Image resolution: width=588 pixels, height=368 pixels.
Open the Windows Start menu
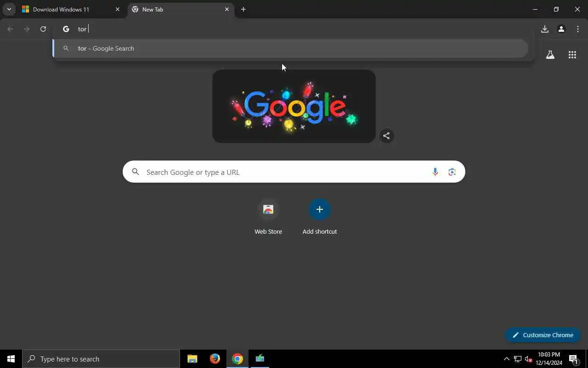click(11, 359)
